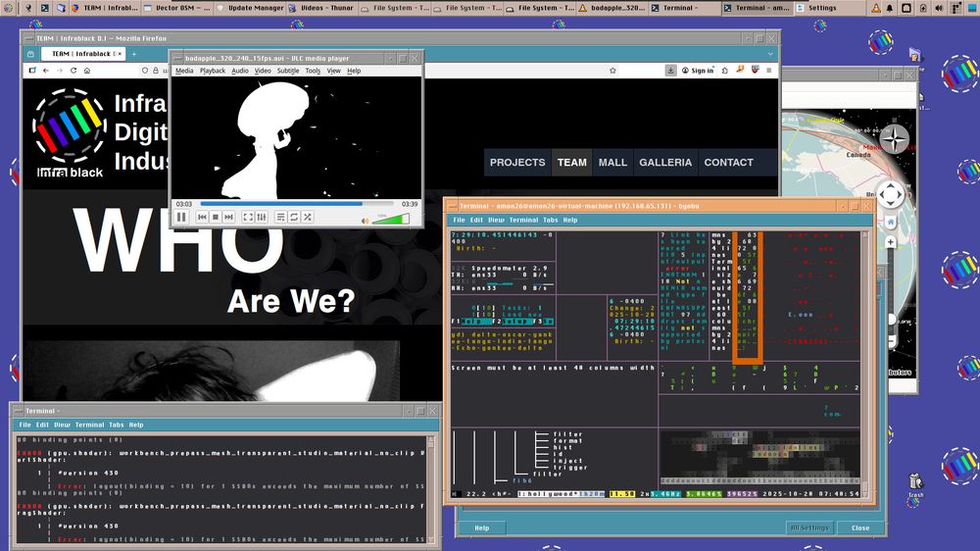Open Help menu in byobu terminal

click(570, 221)
